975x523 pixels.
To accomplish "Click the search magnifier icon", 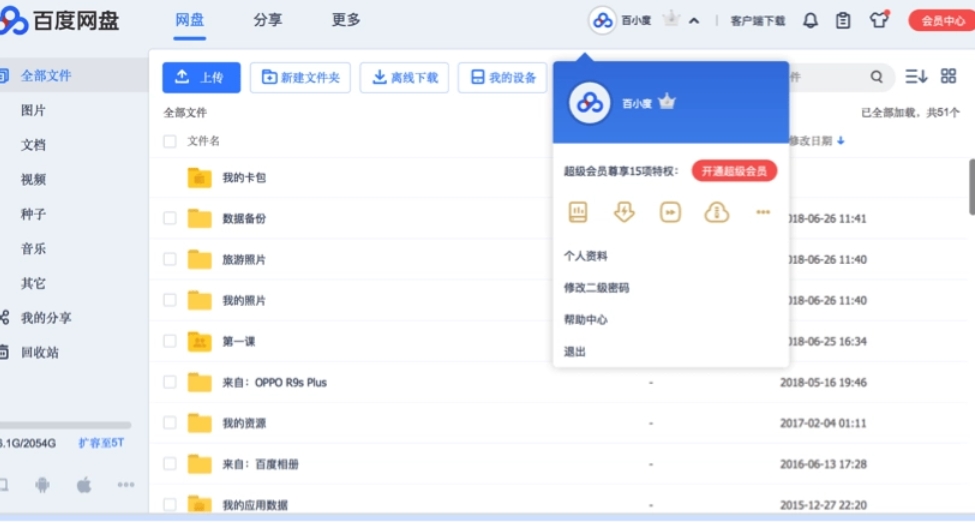I will 877,76.
